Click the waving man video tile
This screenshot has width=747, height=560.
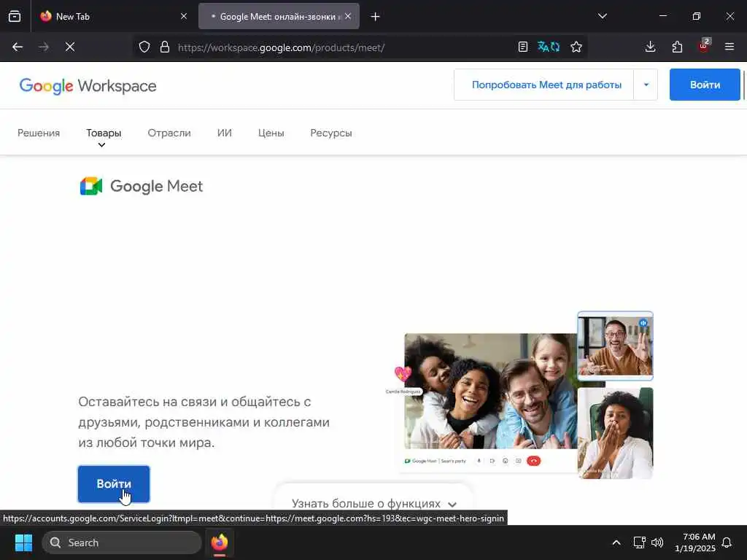tap(615, 346)
